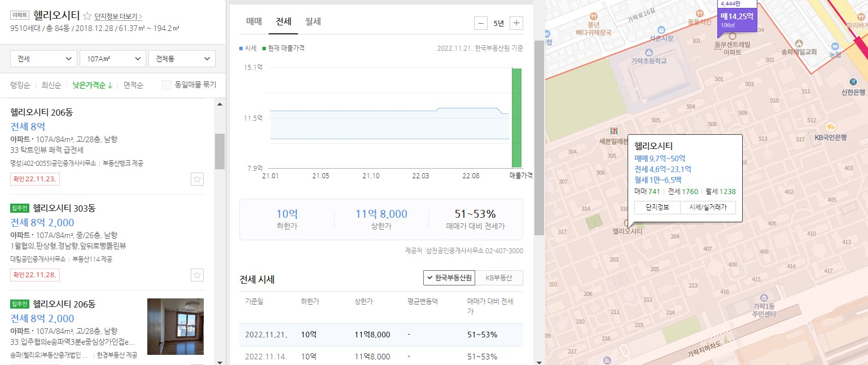The image size is (868, 365).
Task: Click the 10억 하한가 summary value
Action: point(287,214)
